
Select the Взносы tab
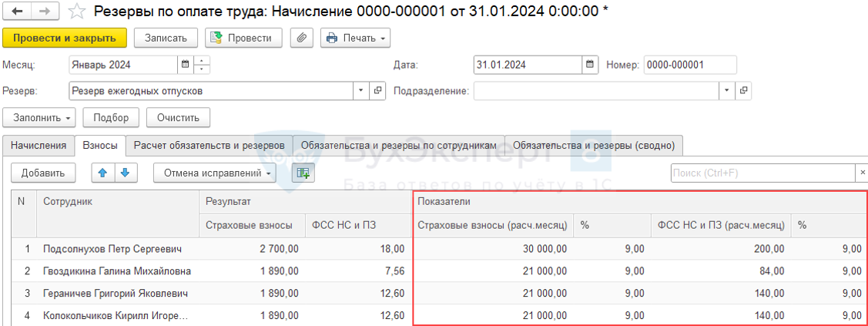[x=99, y=145]
